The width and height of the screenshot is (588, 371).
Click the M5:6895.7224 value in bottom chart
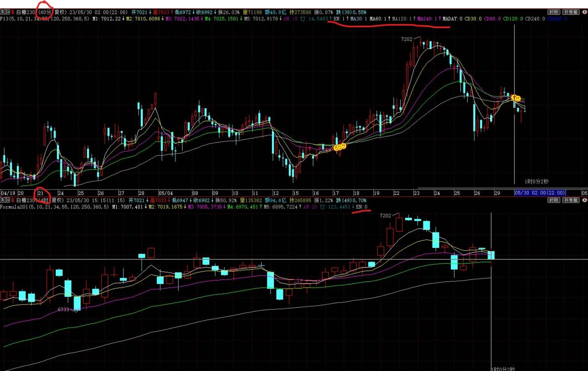pos(280,207)
